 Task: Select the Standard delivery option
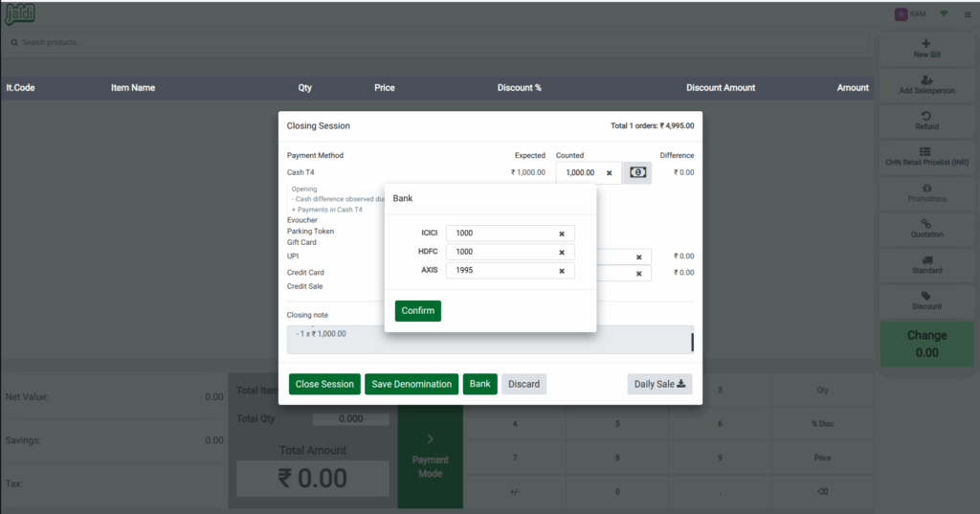tap(926, 264)
